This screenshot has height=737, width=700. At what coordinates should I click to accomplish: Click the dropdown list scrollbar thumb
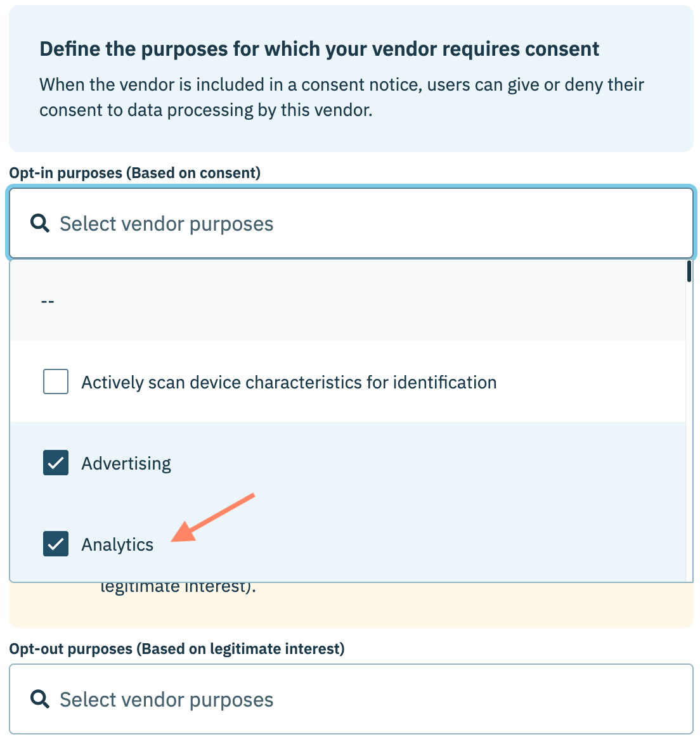(689, 272)
